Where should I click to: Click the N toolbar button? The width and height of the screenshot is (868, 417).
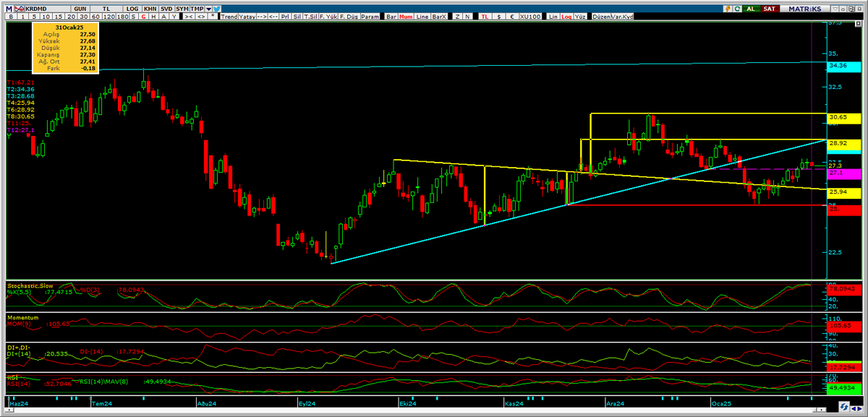[467, 16]
